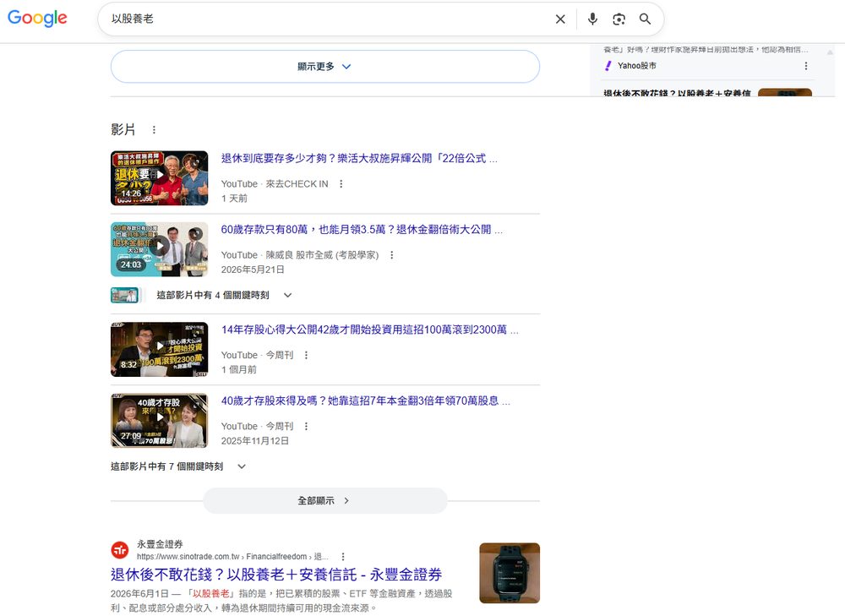Click the 2026年5月21日 date text
Image resolution: width=845 pixels, height=616 pixels.
tap(252, 270)
